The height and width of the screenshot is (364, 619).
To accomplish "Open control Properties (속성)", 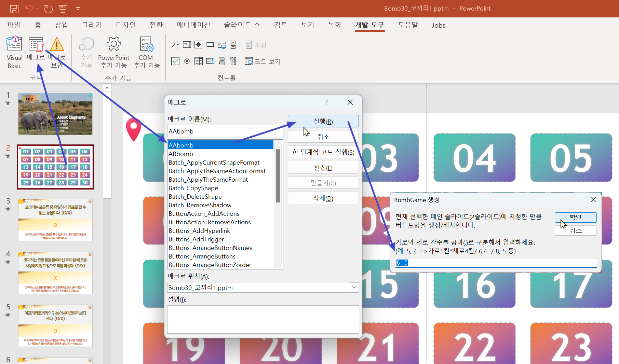I will pyautogui.click(x=256, y=45).
